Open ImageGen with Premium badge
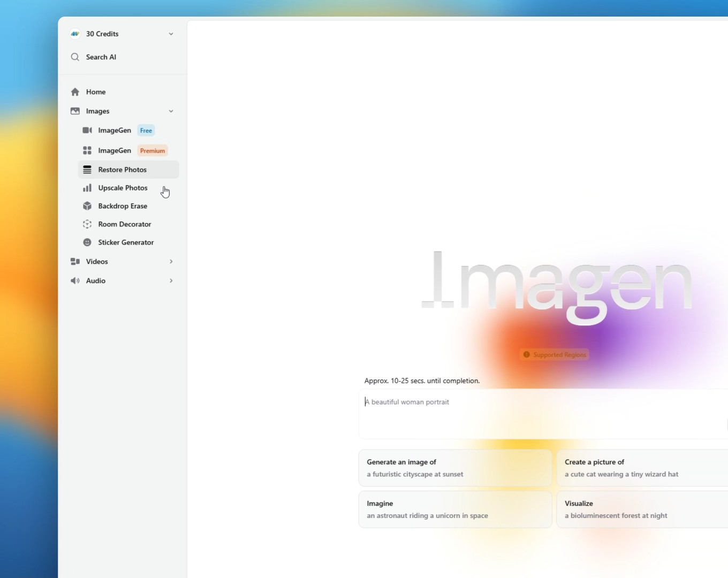The width and height of the screenshot is (728, 578). pyautogui.click(x=128, y=150)
